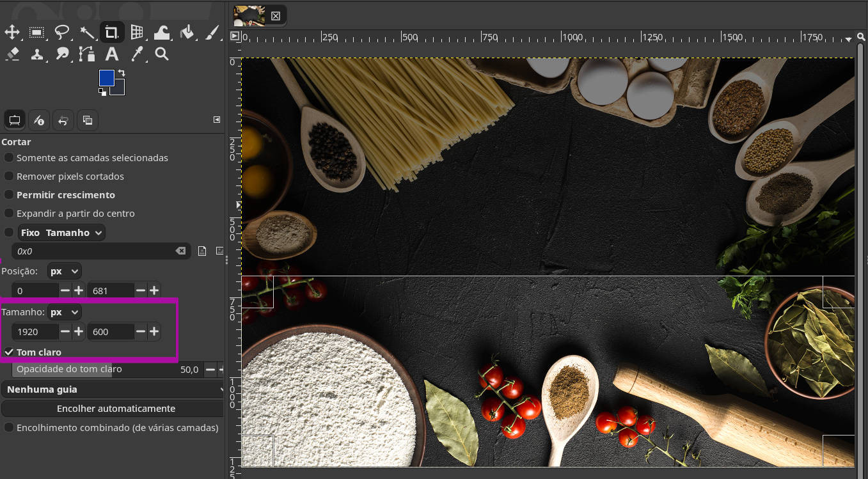The image size is (868, 479).
Task: Enable Encolhimento combinado checkbox
Action: pos(9,427)
